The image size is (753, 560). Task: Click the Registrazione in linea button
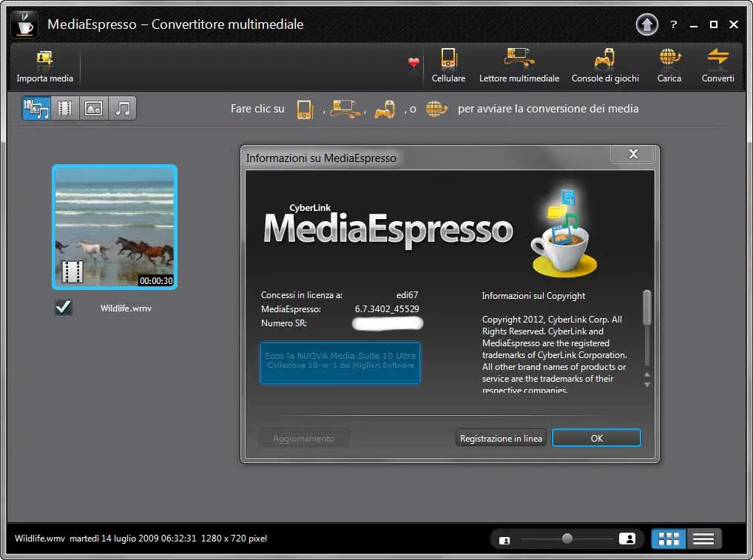[x=501, y=438]
